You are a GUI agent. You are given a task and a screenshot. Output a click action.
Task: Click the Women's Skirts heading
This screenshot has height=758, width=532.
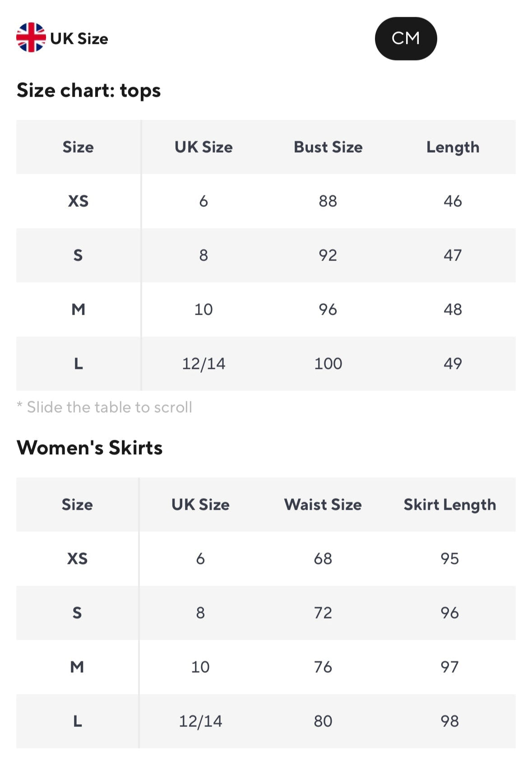[89, 448]
